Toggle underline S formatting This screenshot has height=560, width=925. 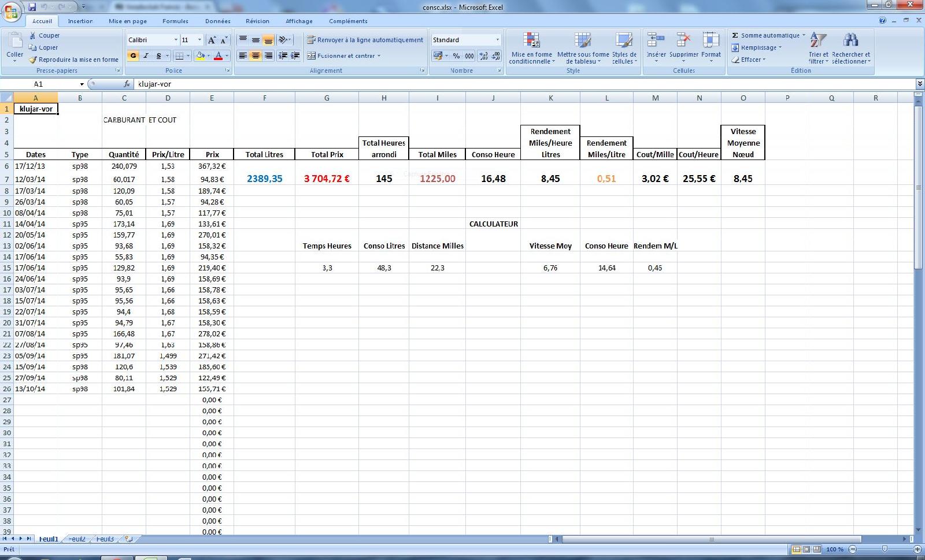click(x=158, y=55)
